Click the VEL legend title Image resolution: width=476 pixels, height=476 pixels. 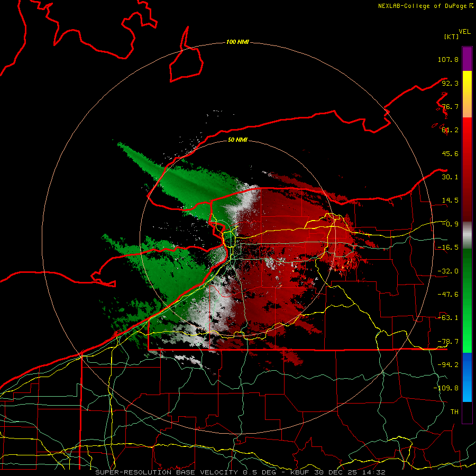(464, 32)
